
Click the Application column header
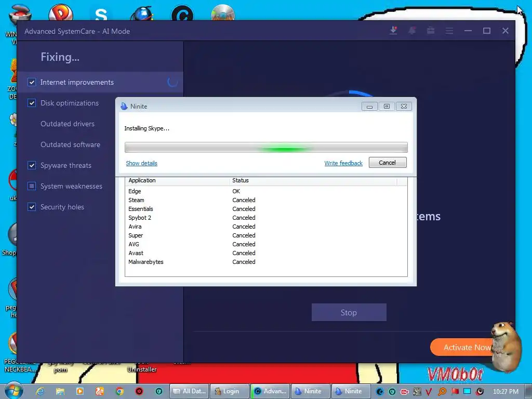click(178, 180)
